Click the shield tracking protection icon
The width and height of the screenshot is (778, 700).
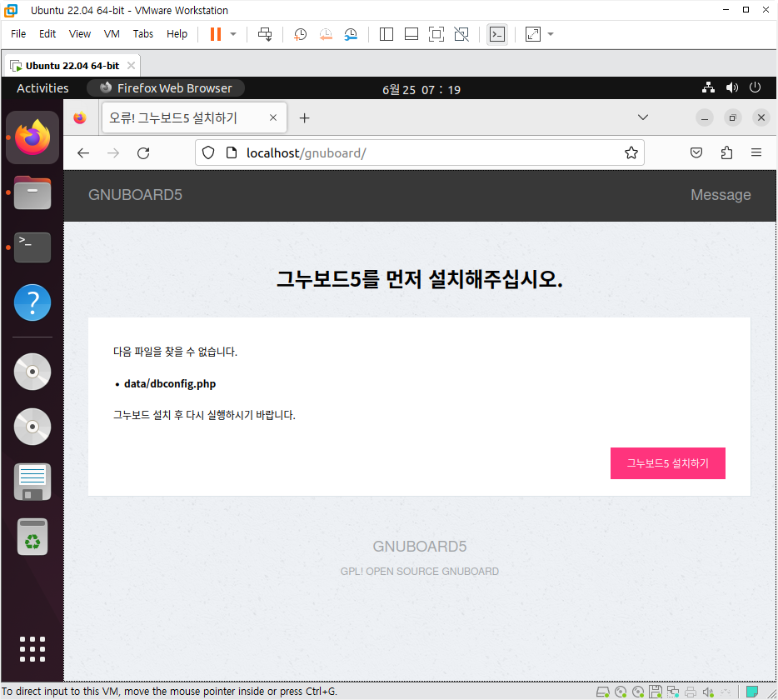[x=208, y=152]
